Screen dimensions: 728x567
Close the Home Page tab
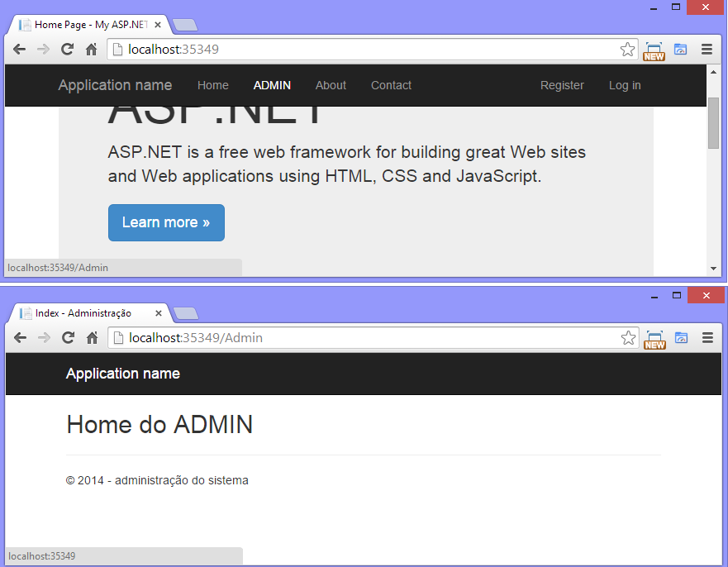158,25
